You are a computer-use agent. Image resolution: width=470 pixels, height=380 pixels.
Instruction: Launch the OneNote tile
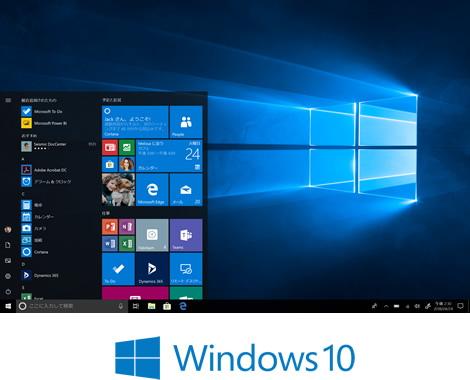[127, 227]
